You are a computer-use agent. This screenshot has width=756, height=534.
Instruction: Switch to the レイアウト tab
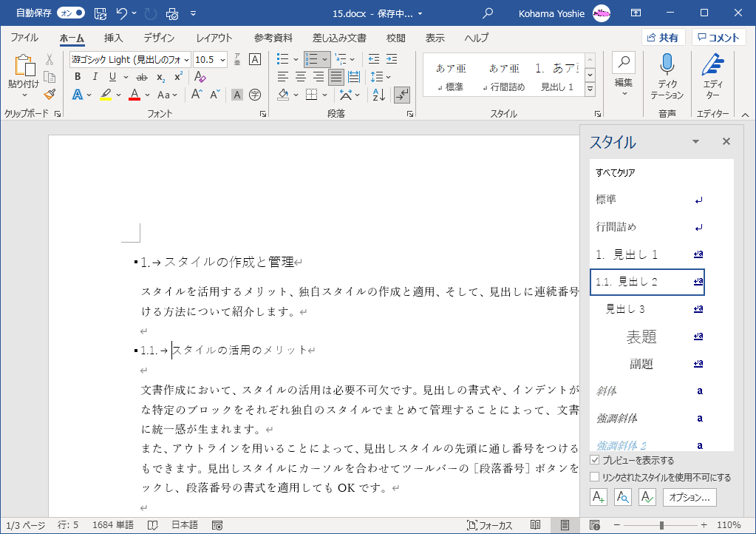point(214,38)
